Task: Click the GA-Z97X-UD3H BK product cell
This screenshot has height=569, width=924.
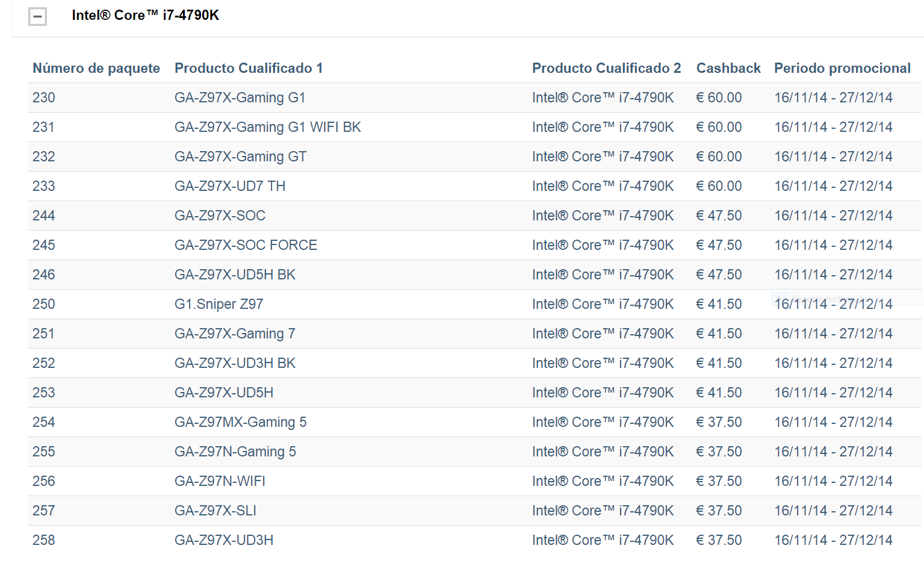Action: point(235,363)
